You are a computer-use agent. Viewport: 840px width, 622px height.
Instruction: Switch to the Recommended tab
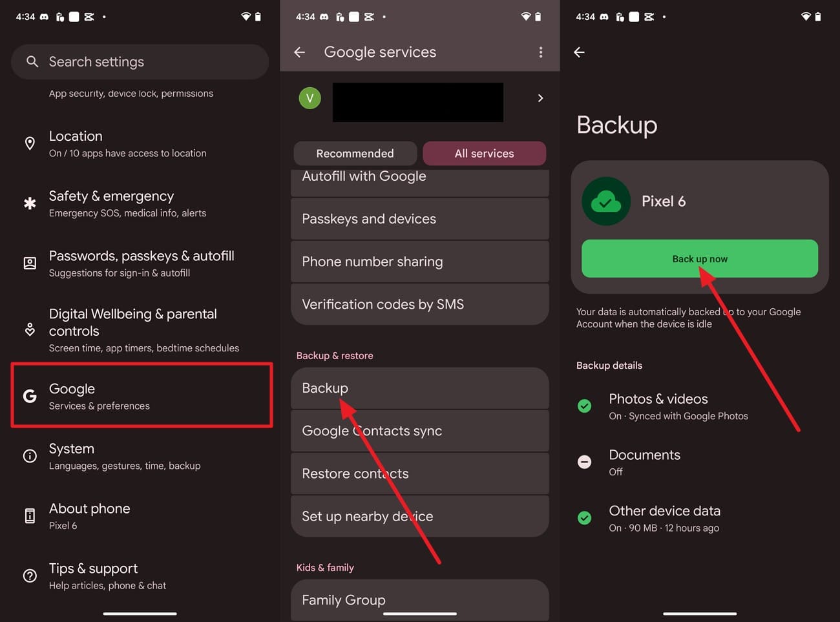[x=355, y=154]
